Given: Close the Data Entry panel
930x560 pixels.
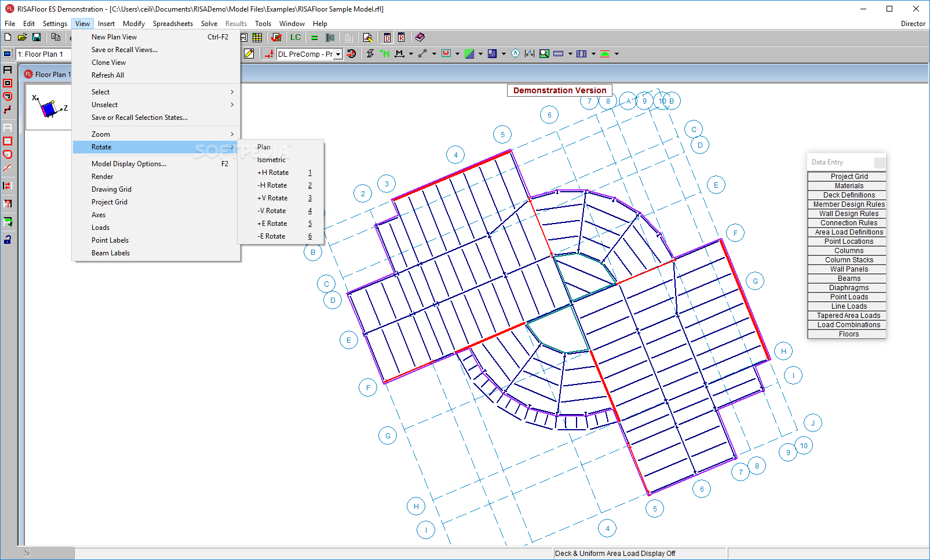Looking at the screenshot, I should point(880,163).
